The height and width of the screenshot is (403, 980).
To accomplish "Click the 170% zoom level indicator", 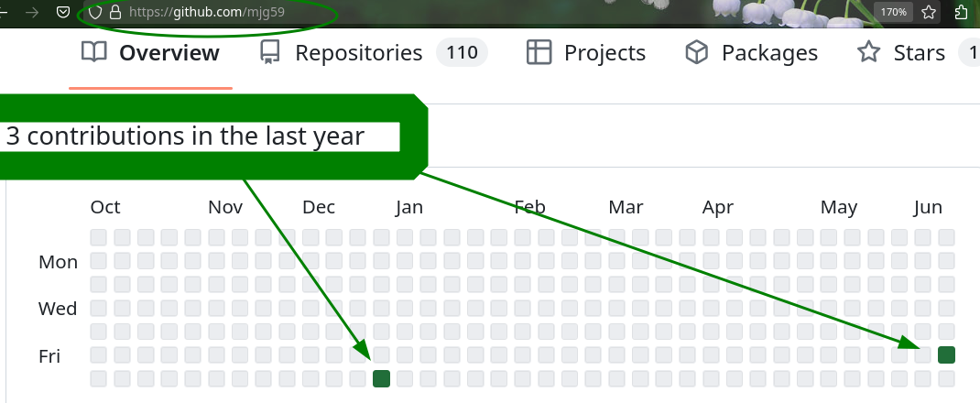I will (x=893, y=12).
